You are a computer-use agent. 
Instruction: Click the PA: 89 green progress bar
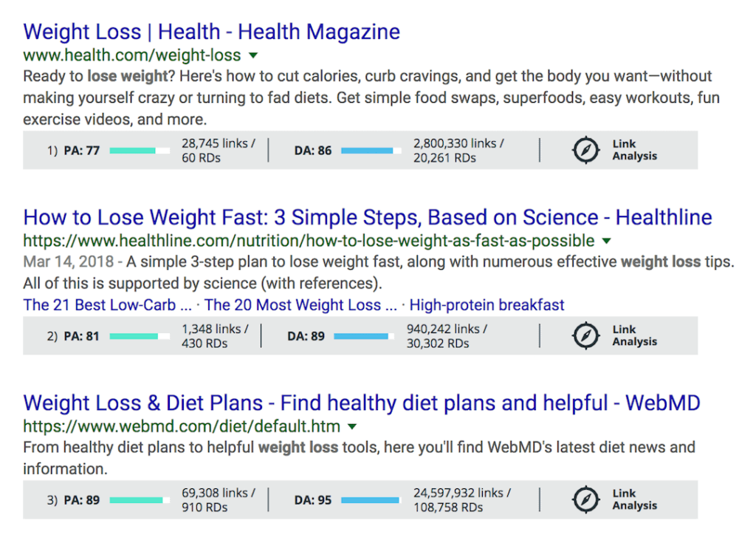point(140,500)
